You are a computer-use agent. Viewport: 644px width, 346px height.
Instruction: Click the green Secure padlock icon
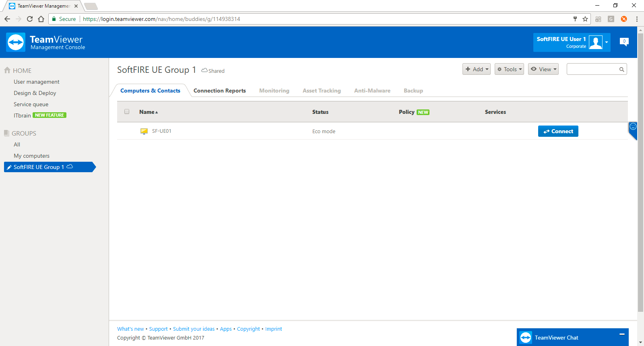point(54,19)
